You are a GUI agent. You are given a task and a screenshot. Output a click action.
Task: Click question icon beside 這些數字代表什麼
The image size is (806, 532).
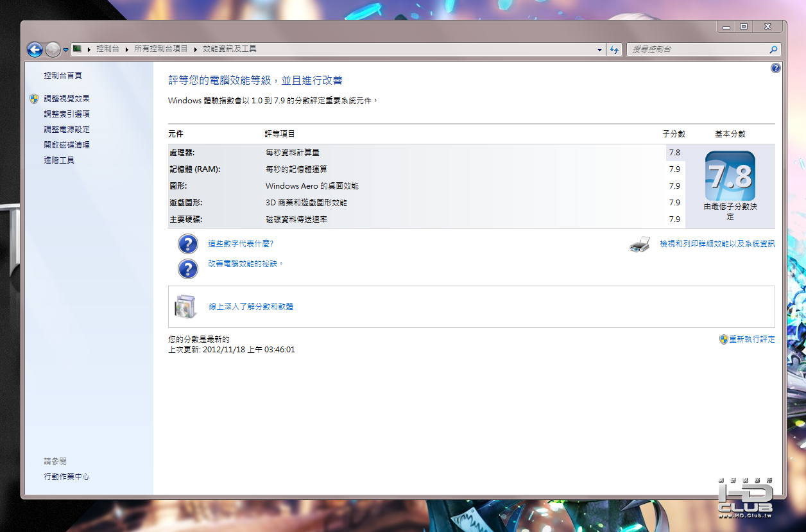coord(187,244)
